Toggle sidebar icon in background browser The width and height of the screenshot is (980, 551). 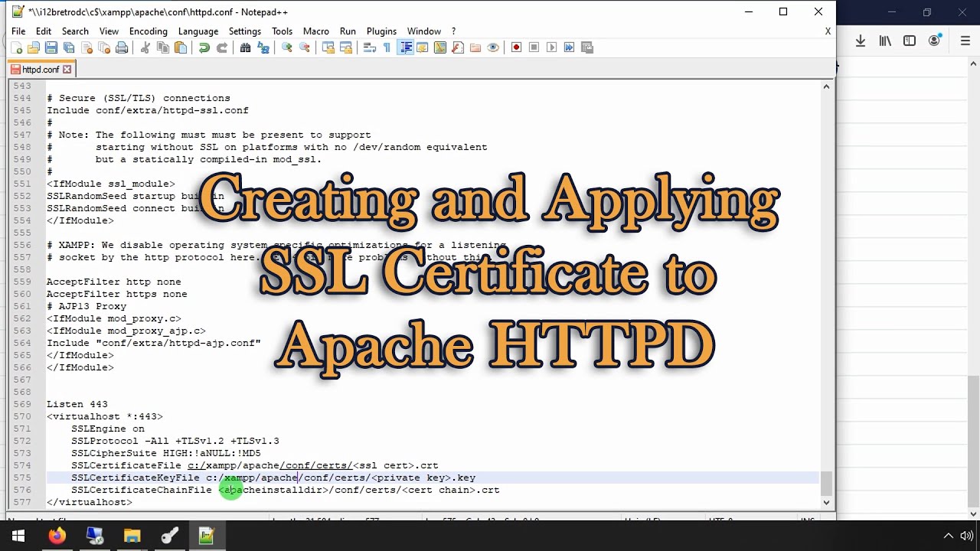[910, 41]
